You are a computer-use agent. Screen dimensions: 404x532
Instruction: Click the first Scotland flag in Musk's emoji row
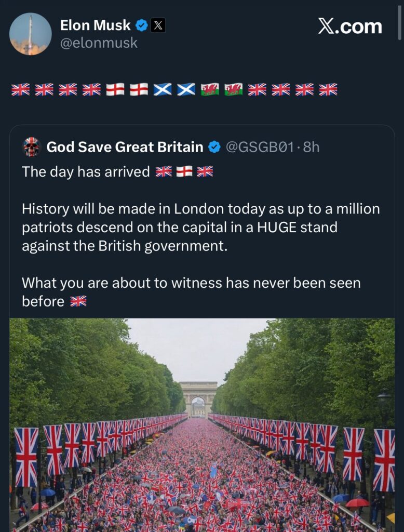[x=163, y=89]
